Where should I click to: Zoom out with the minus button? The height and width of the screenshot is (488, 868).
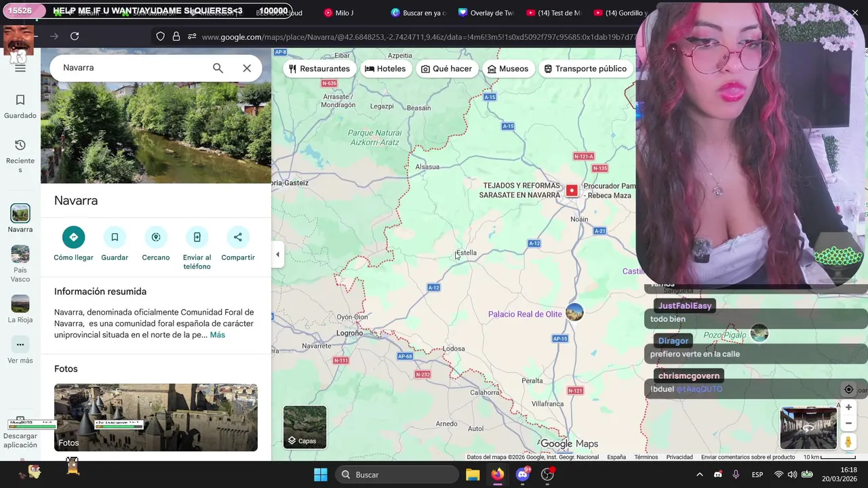848,423
